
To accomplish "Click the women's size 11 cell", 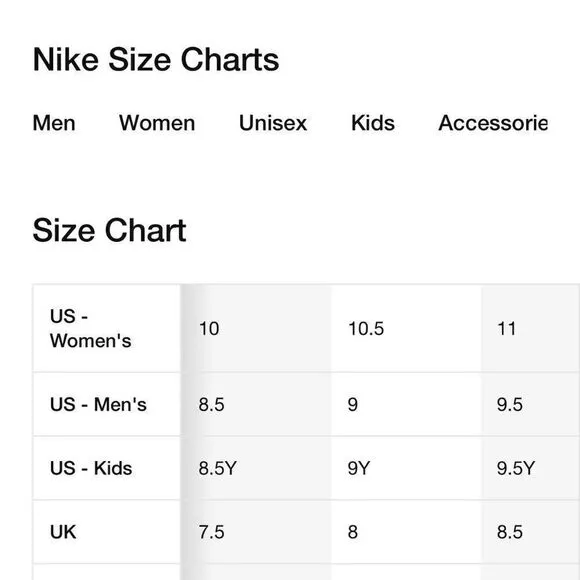I will (x=530, y=328).
